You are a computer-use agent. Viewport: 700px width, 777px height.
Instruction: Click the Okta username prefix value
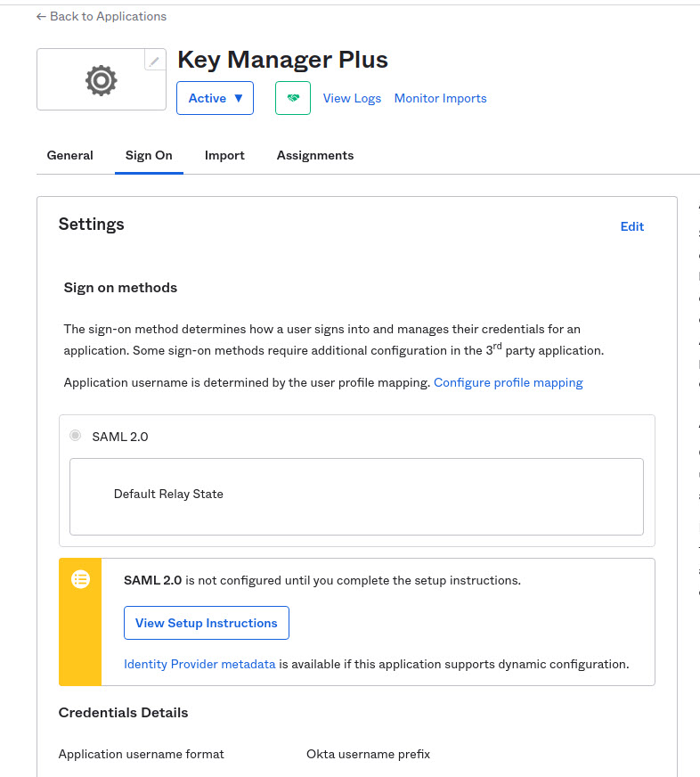pyautogui.click(x=368, y=754)
